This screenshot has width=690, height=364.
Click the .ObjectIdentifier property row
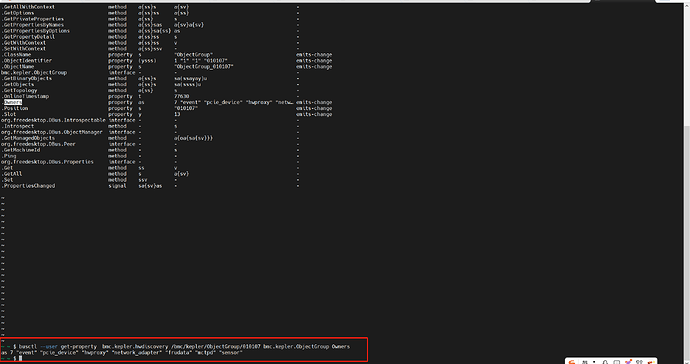pos(166,60)
